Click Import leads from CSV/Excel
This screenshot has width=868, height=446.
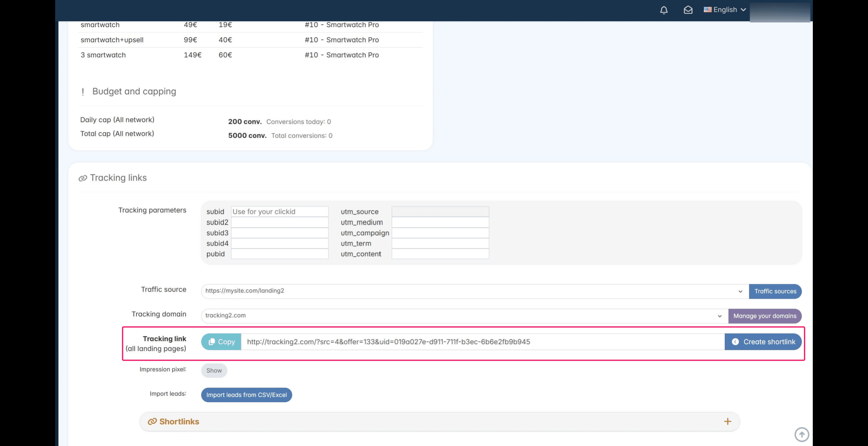(246, 395)
